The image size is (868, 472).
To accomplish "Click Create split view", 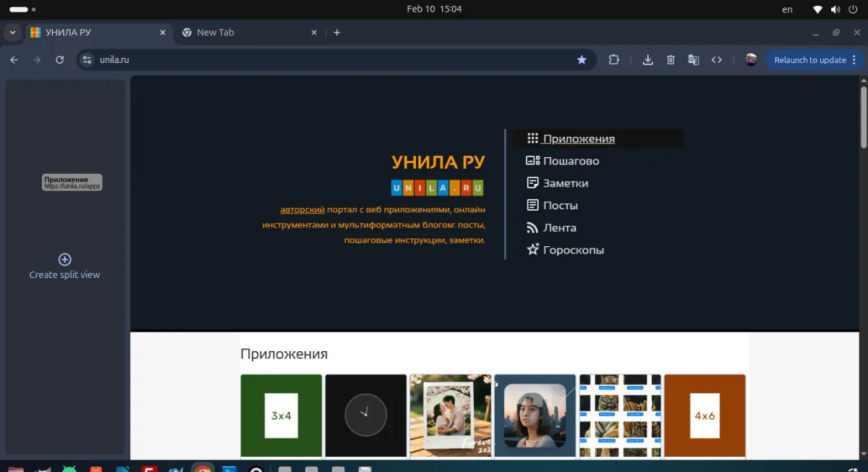I will [x=64, y=266].
